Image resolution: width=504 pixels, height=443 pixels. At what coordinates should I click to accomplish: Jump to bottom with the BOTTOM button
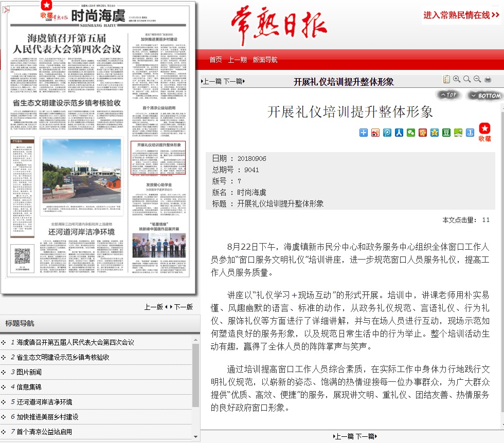[485, 96]
